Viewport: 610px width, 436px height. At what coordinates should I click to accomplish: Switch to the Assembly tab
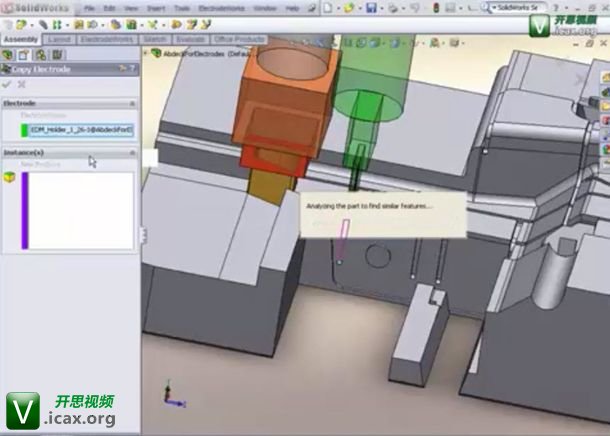pyautogui.click(x=21, y=39)
